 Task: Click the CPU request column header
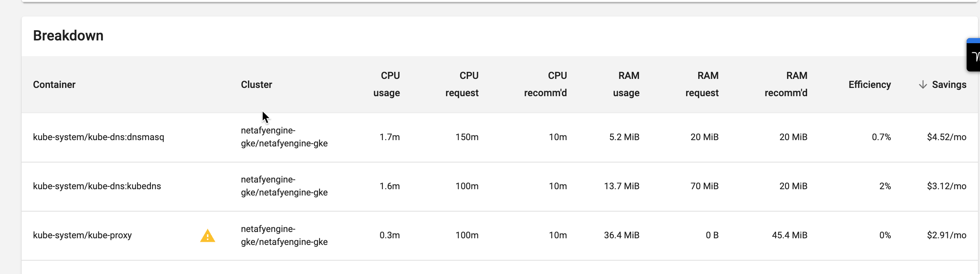click(x=462, y=84)
